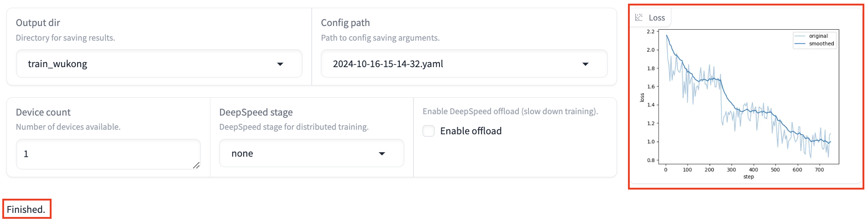Click the Loss plot chart icon
868x222 pixels.
point(639,17)
